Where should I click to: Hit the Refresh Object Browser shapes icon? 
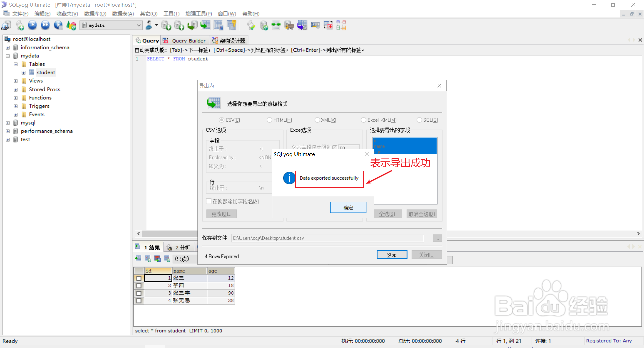pyautogui.click(x=71, y=25)
